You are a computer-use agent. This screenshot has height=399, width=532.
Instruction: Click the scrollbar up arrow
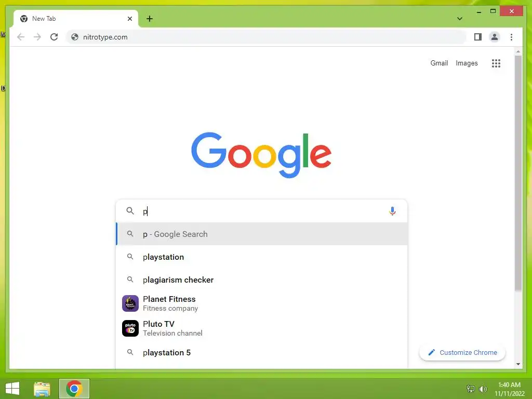click(518, 51)
